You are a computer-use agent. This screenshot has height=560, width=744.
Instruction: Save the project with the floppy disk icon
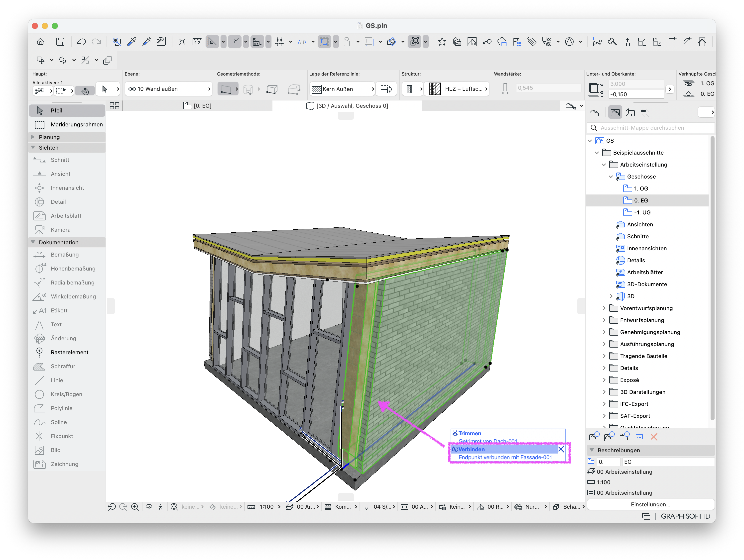(60, 42)
